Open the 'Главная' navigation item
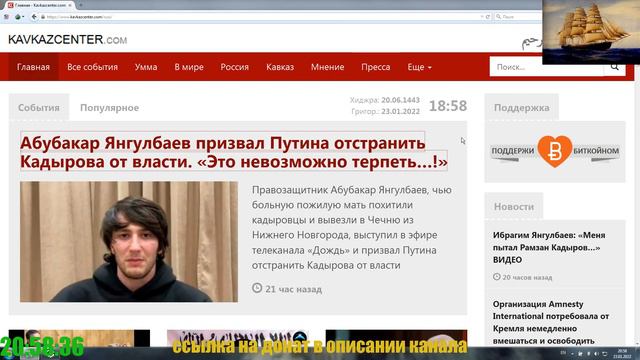 click(x=33, y=67)
